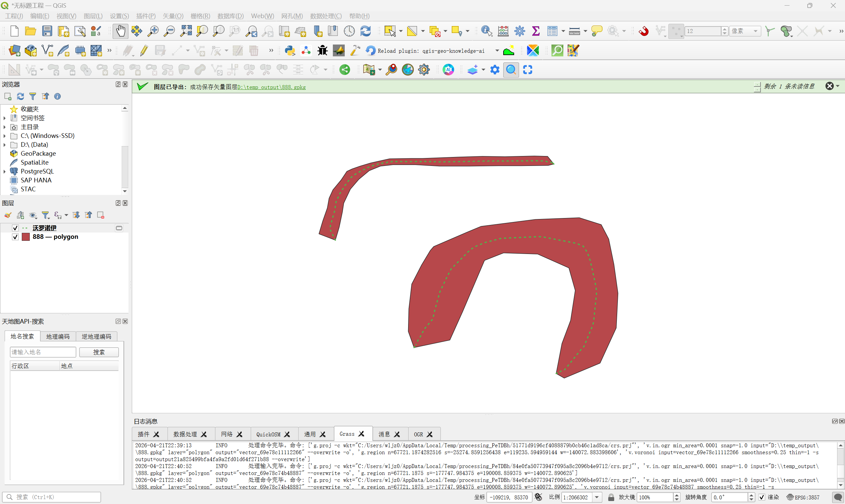Refresh the browser panel
Image resolution: width=845 pixels, height=504 pixels.
20,96
